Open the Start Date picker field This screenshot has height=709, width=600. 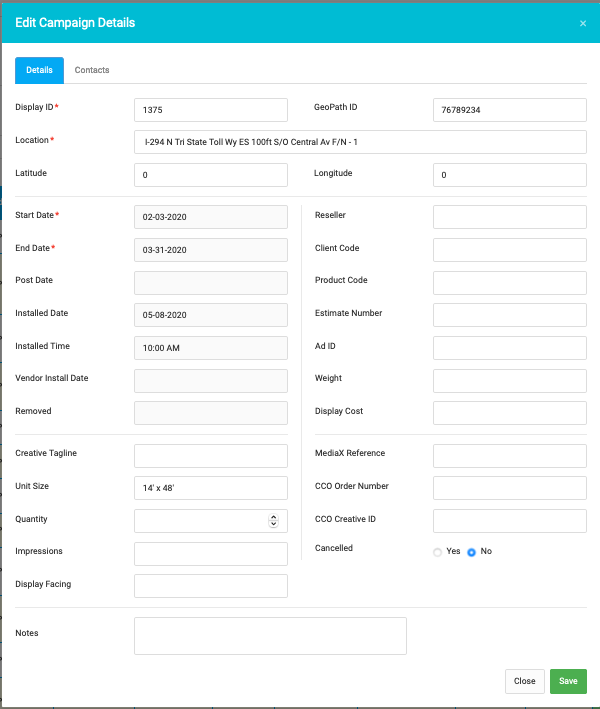211,217
